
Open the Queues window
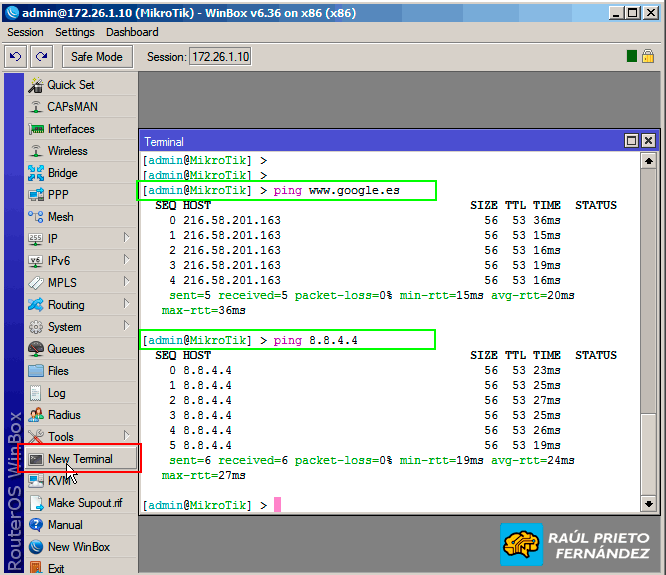click(66, 349)
